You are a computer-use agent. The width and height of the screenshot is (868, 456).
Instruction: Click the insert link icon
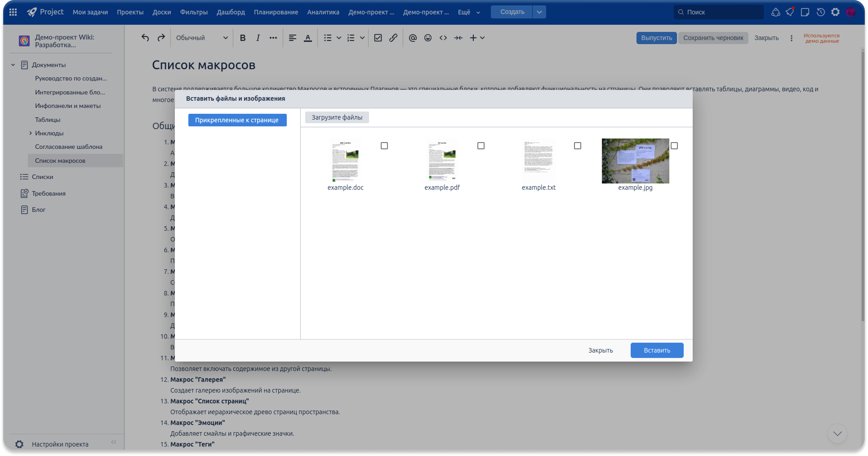[393, 38]
